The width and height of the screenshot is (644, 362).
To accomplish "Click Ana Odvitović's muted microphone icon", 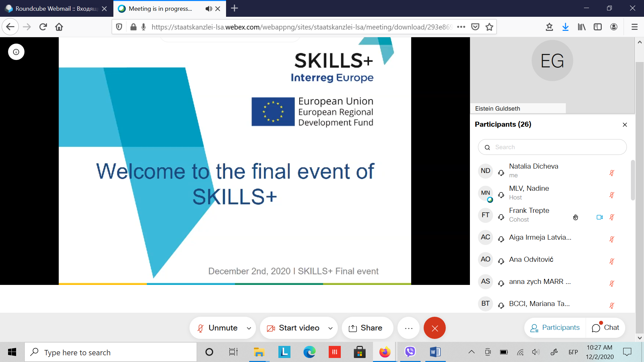I will (612, 261).
